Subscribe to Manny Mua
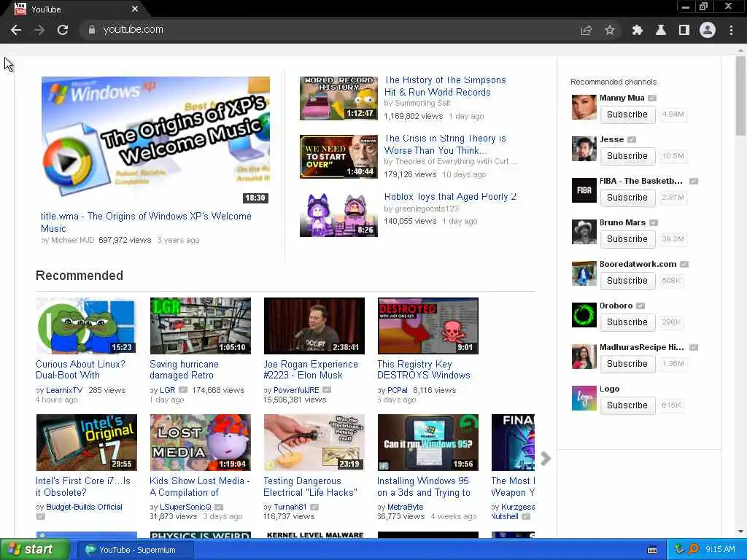 coord(627,114)
